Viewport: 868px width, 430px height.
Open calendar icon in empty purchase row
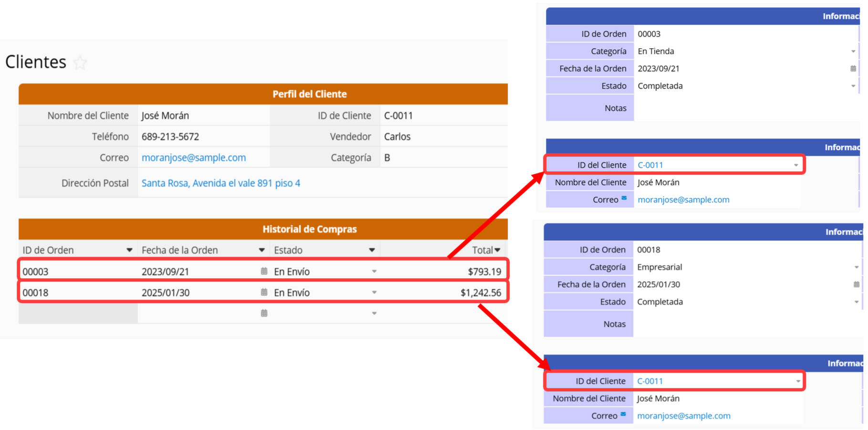click(264, 313)
